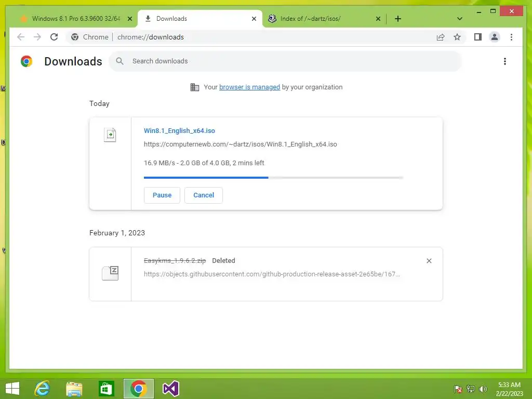Open Windows Store from taskbar
The width and height of the screenshot is (532, 399).
click(106, 389)
